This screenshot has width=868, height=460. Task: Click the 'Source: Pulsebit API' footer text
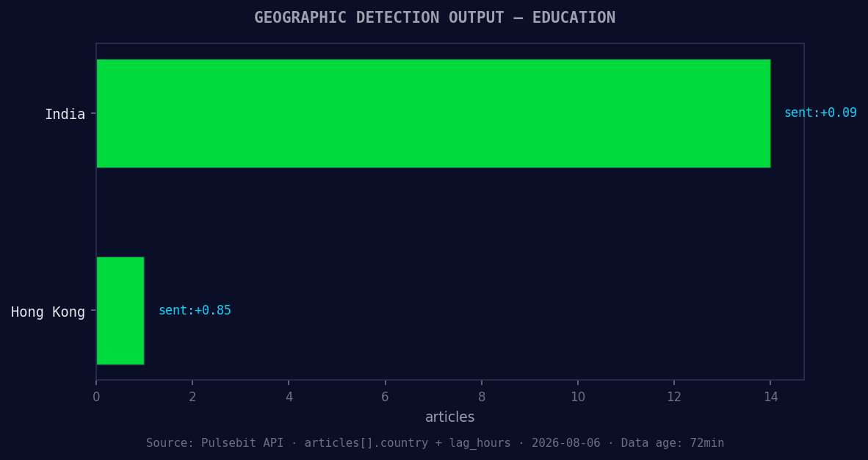point(214,443)
